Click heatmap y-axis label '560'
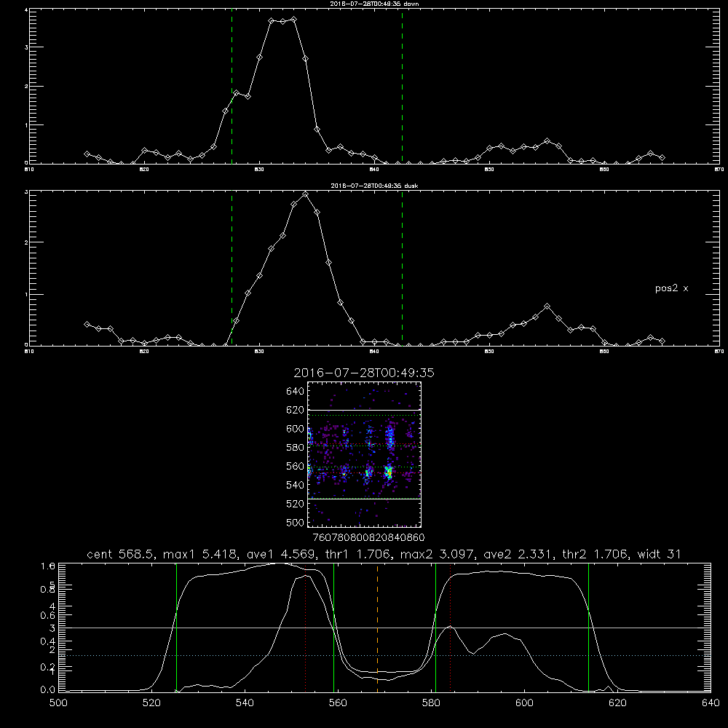This screenshot has width=728, height=728. [296, 466]
